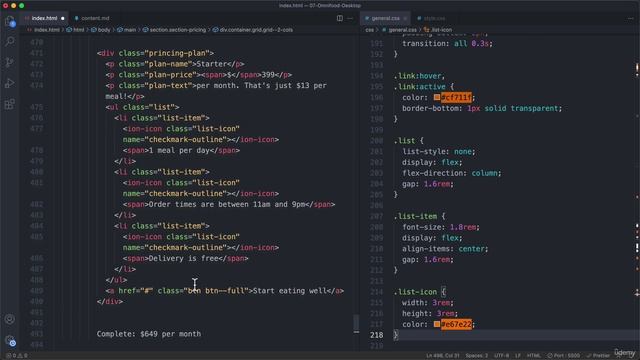Select the main breadcrumb segment
This screenshot has width=640, height=360.
[x=127, y=30]
